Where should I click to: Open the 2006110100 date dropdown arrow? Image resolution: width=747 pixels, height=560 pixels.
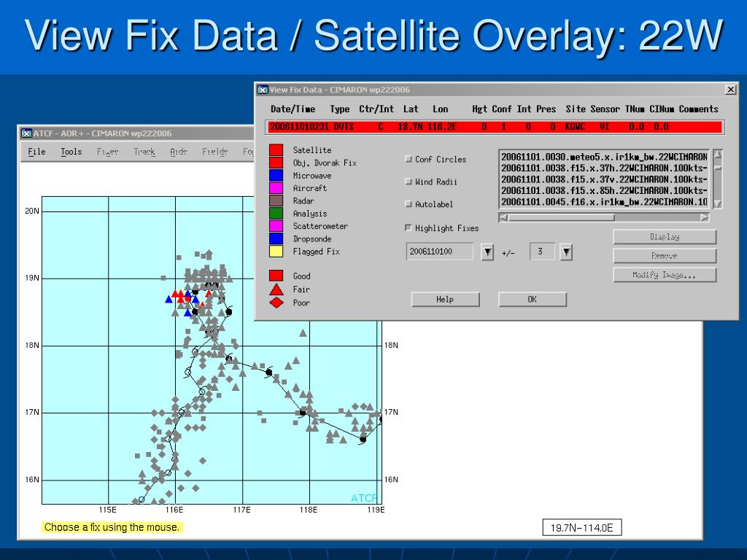click(x=487, y=252)
